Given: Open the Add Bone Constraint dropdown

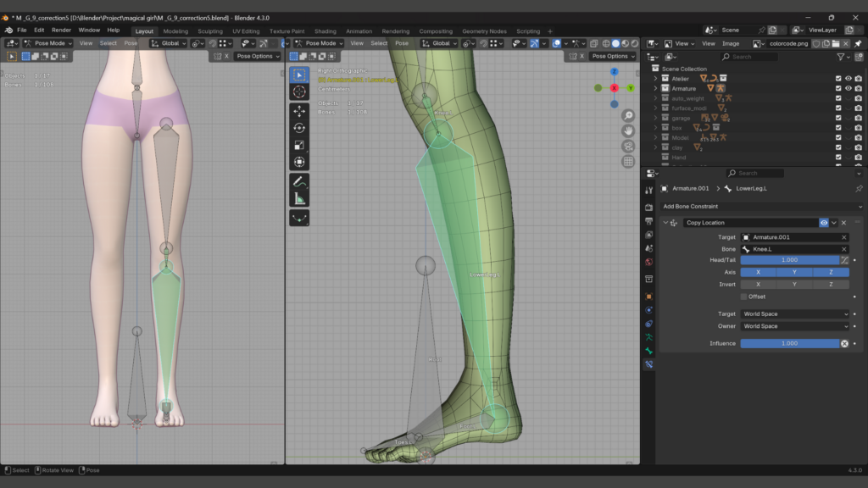Looking at the screenshot, I should 762,206.
